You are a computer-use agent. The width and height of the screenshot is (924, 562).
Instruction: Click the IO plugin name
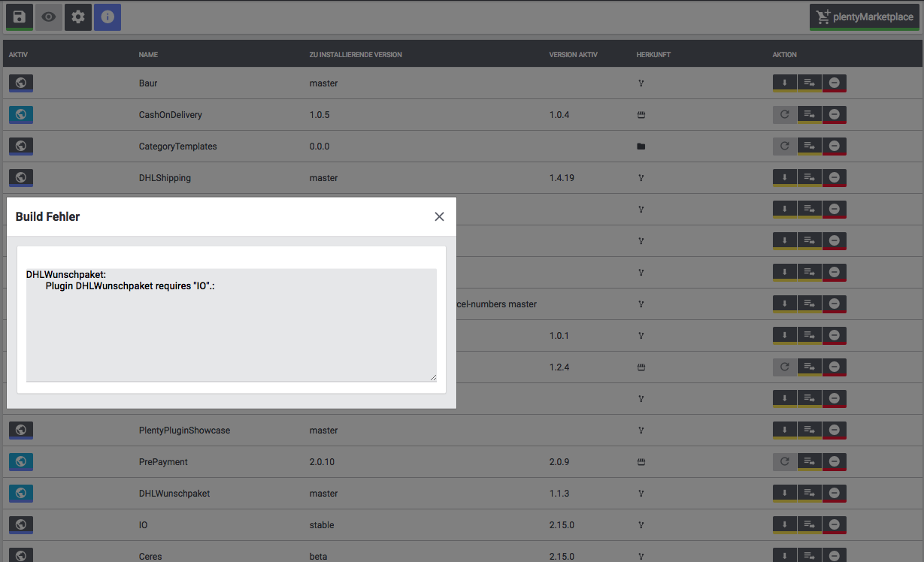coord(142,525)
